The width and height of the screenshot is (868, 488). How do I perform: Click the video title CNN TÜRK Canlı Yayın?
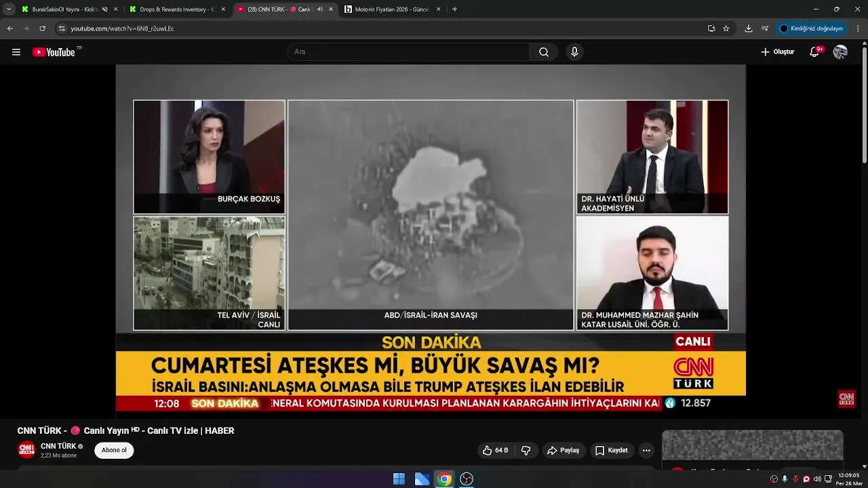click(x=125, y=431)
